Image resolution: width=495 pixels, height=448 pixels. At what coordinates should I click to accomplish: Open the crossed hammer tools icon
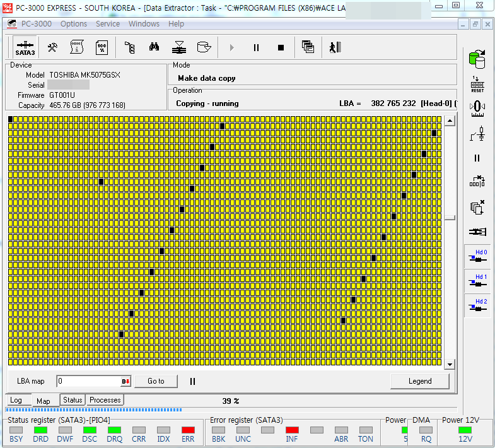[53, 47]
